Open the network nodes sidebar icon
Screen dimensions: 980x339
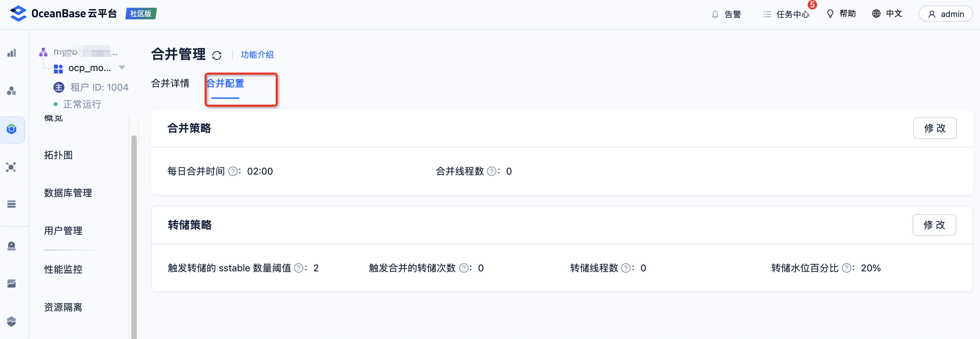tap(12, 167)
